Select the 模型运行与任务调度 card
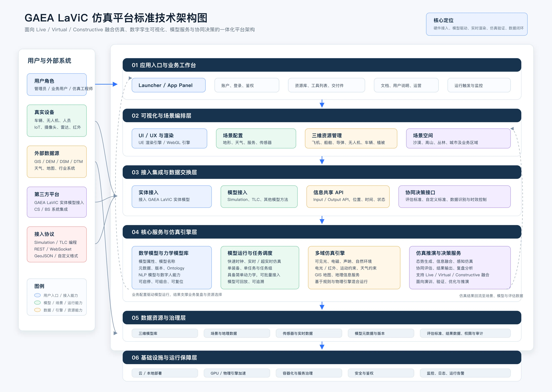This screenshot has width=552, height=392. (260, 268)
